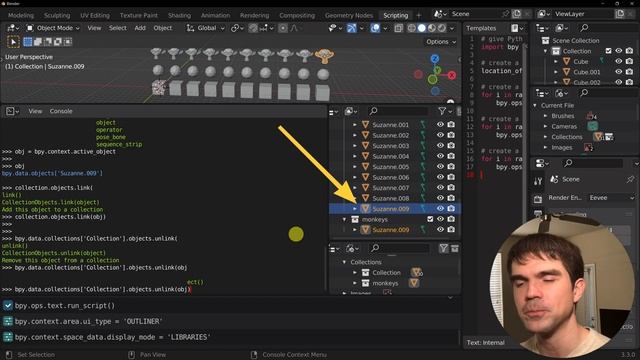Collapse the monkeys collection

click(344, 220)
